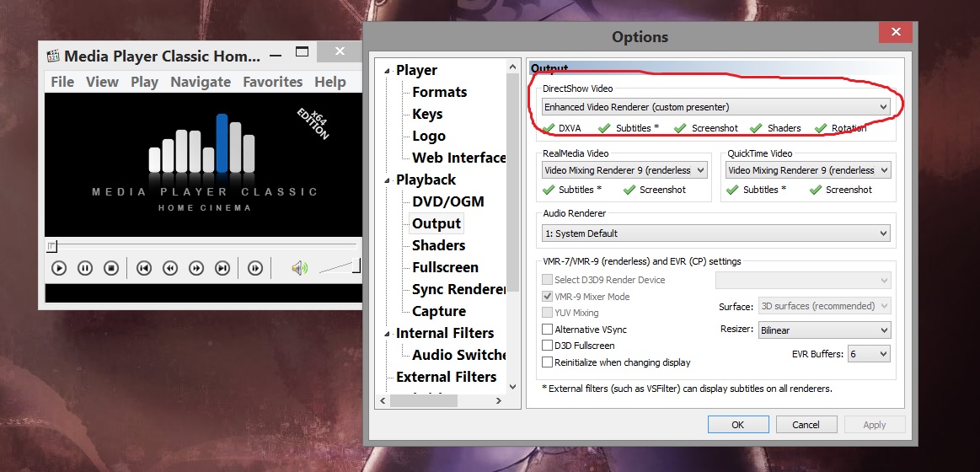Select Capture in the options tree
The height and width of the screenshot is (472, 980).
439,311
